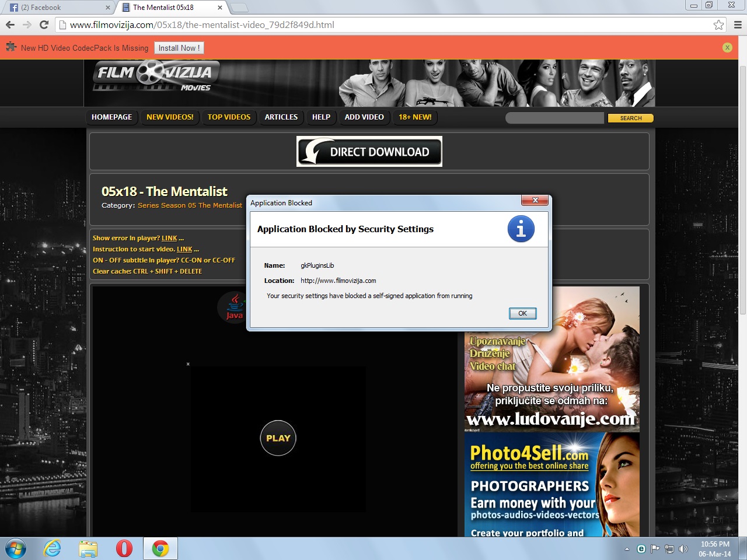Launch Internet Explorer from the taskbar

[52, 548]
